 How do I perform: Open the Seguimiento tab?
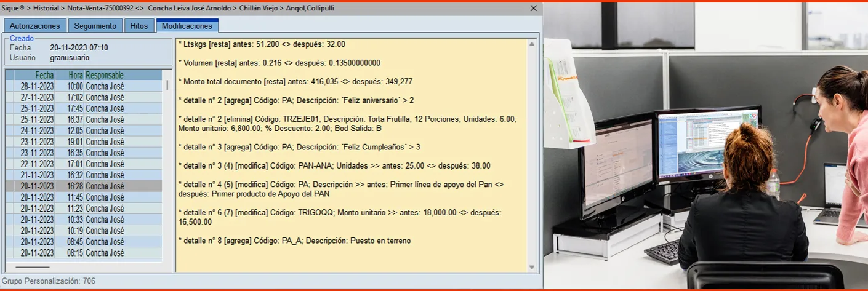95,26
